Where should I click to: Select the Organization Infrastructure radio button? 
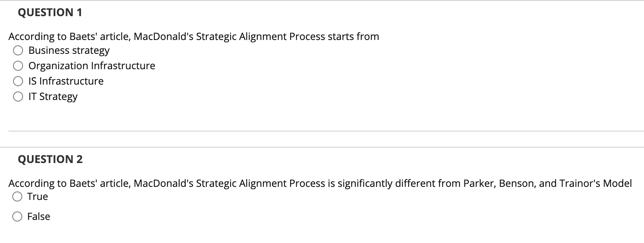click(18, 66)
